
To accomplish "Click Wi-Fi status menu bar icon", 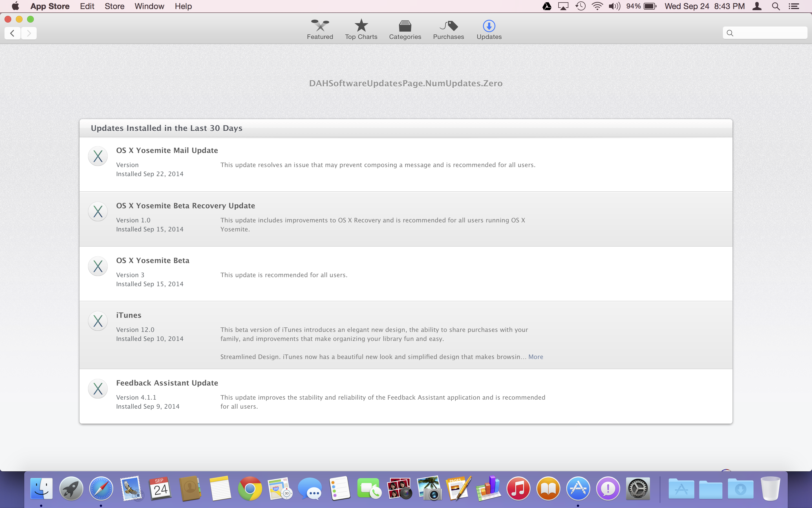I will coord(597,6).
